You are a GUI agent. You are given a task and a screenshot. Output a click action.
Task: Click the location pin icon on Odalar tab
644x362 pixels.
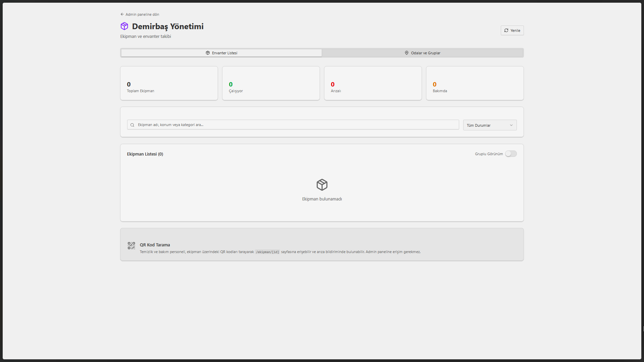407,53
